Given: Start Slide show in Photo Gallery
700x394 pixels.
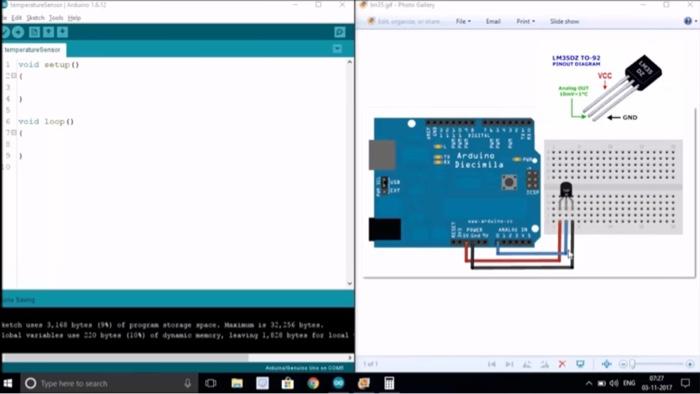Looking at the screenshot, I should coord(564,21).
